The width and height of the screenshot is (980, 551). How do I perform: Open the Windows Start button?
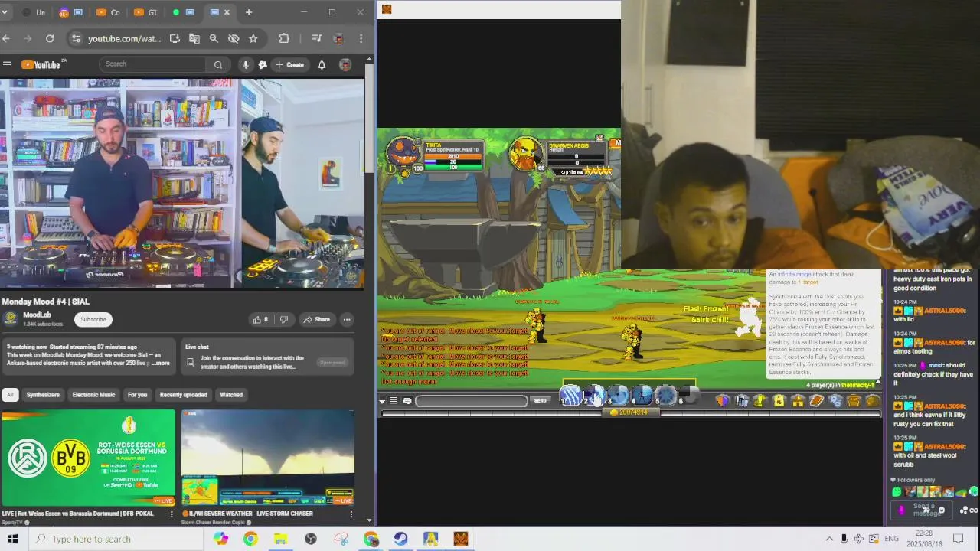(13, 539)
